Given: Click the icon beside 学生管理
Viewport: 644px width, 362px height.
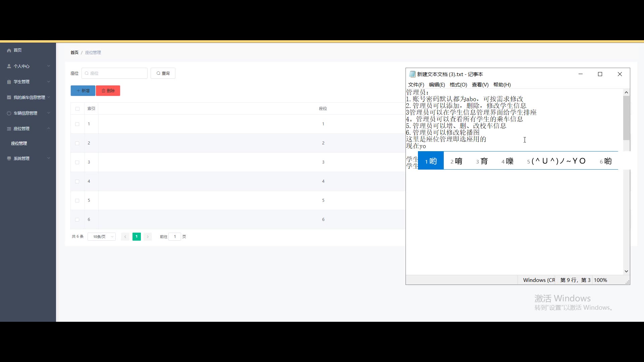Looking at the screenshot, I should tap(9, 82).
